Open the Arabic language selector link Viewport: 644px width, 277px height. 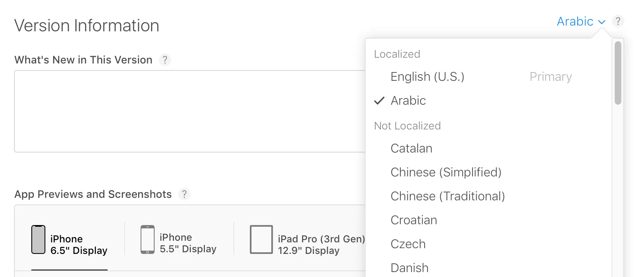[x=575, y=21]
